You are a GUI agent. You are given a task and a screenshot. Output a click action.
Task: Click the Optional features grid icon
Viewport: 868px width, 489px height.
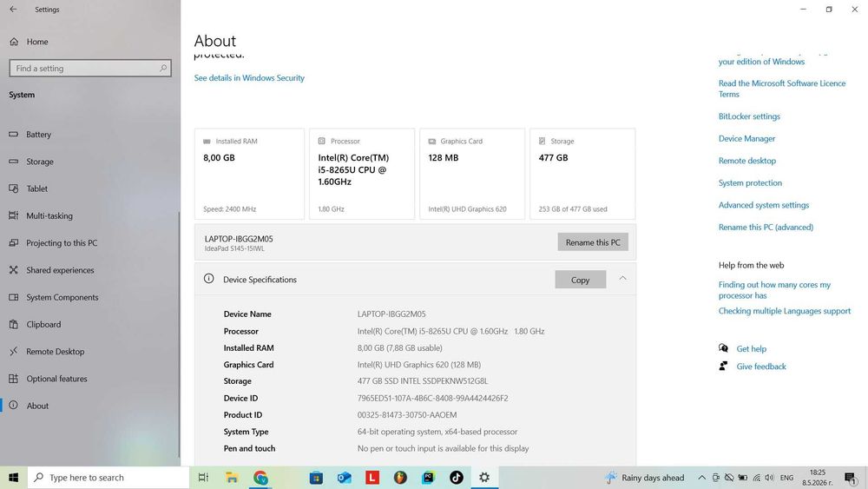13,378
